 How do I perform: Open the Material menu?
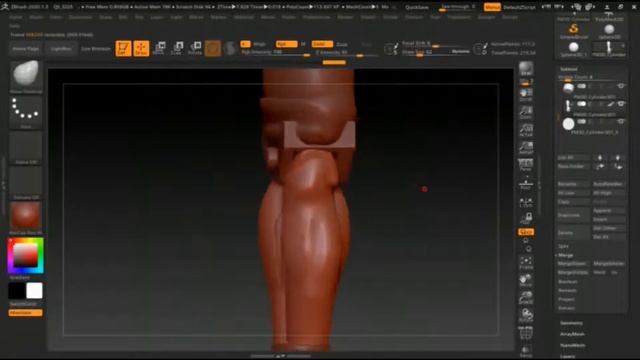244,17
